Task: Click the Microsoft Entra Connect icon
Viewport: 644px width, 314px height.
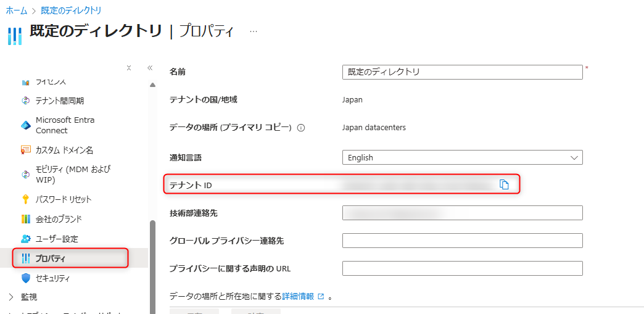Action: 26,125
